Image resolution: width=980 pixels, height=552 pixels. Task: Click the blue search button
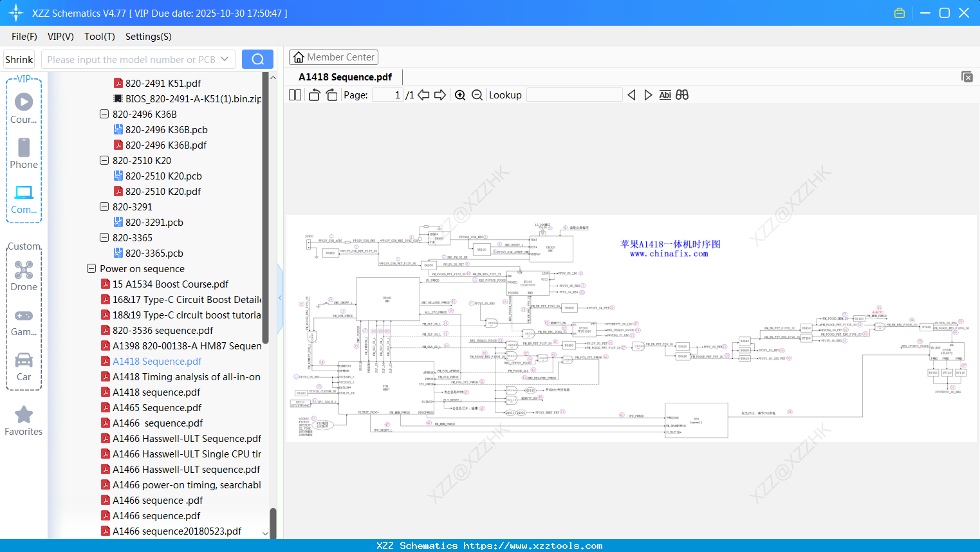[x=257, y=59]
